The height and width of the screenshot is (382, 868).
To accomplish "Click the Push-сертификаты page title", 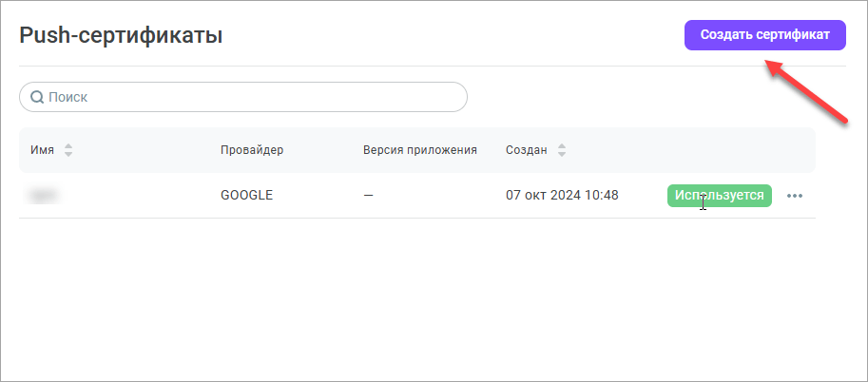I will point(121,35).
